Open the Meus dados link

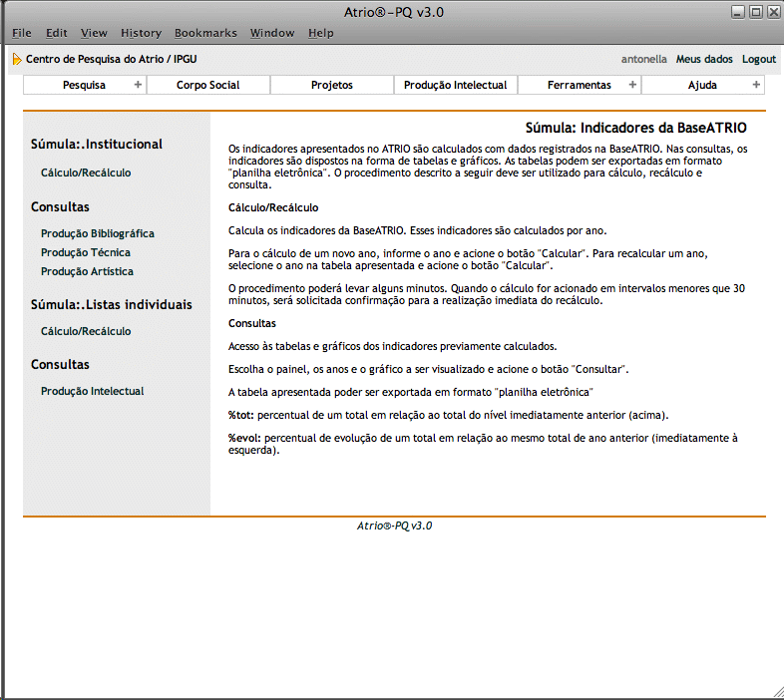(704, 59)
